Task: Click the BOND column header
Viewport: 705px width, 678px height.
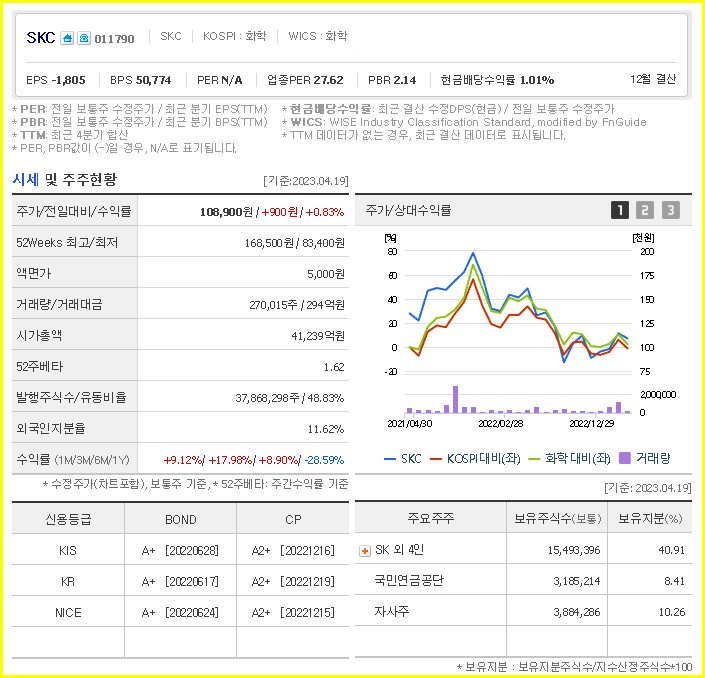Action: pyautogui.click(x=181, y=519)
